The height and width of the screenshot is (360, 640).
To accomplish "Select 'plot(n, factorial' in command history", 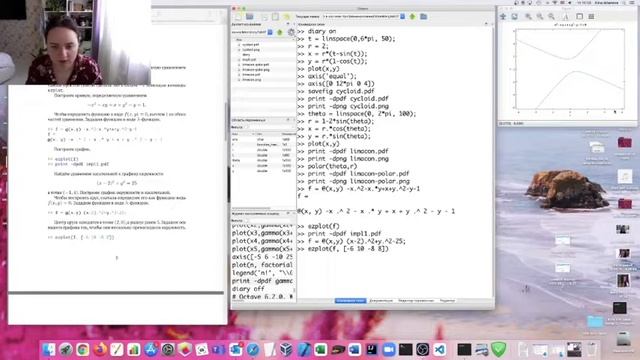I will coord(262,265).
